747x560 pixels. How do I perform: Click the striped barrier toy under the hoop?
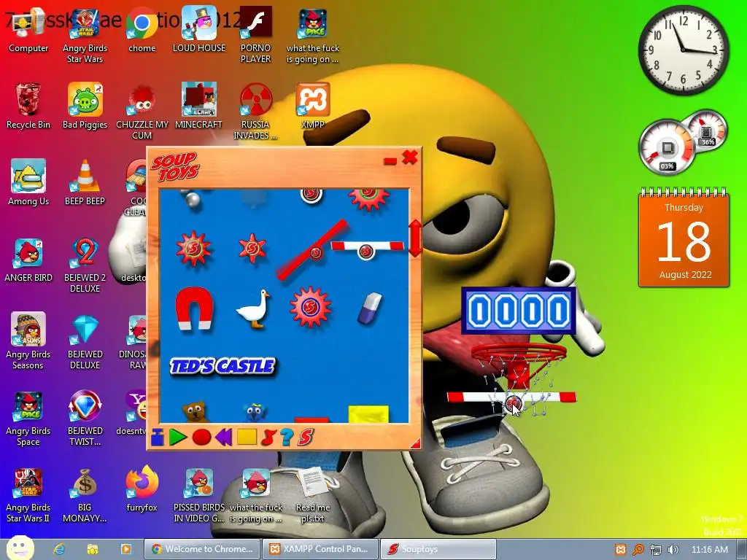point(512,398)
